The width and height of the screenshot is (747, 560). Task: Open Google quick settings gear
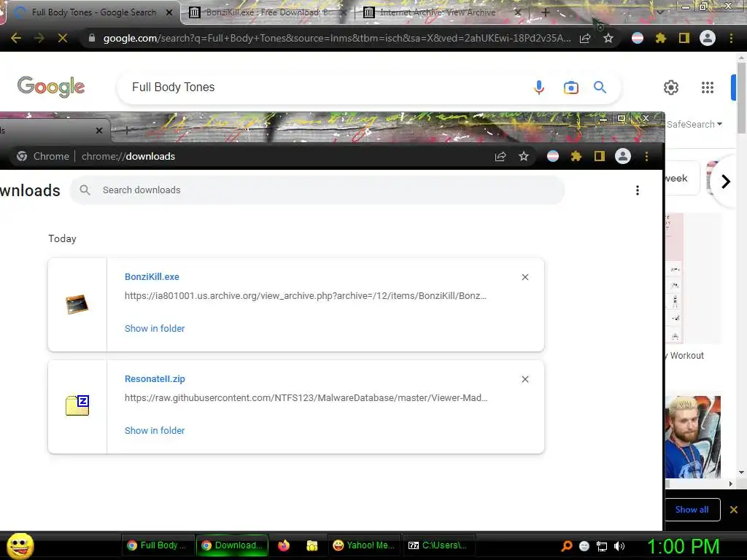tap(671, 87)
